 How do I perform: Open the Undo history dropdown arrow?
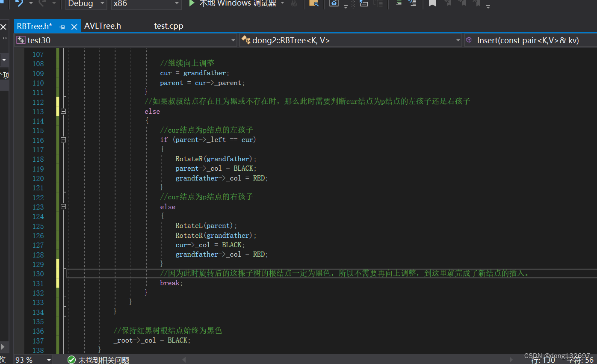(x=31, y=3)
